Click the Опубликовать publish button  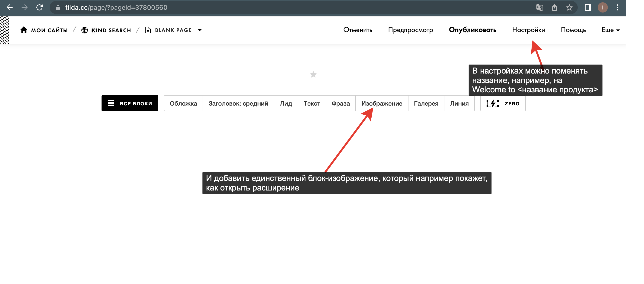pyautogui.click(x=472, y=30)
